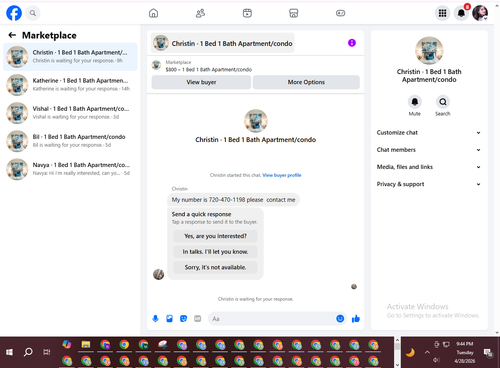Open the Friends tab in top navigation

pyautogui.click(x=200, y=13)
